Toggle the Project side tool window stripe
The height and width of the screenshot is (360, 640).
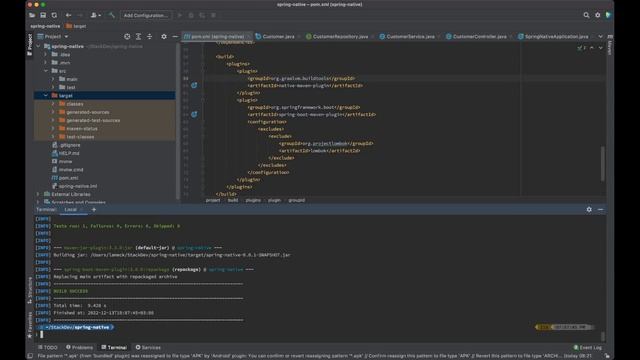tap(29, 45)
